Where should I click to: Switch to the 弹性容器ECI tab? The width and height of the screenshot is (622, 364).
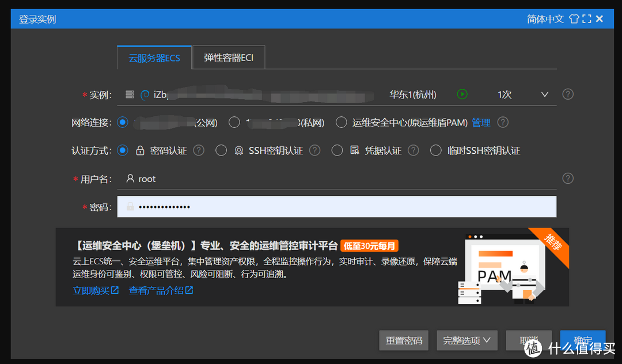pos(228,57)
